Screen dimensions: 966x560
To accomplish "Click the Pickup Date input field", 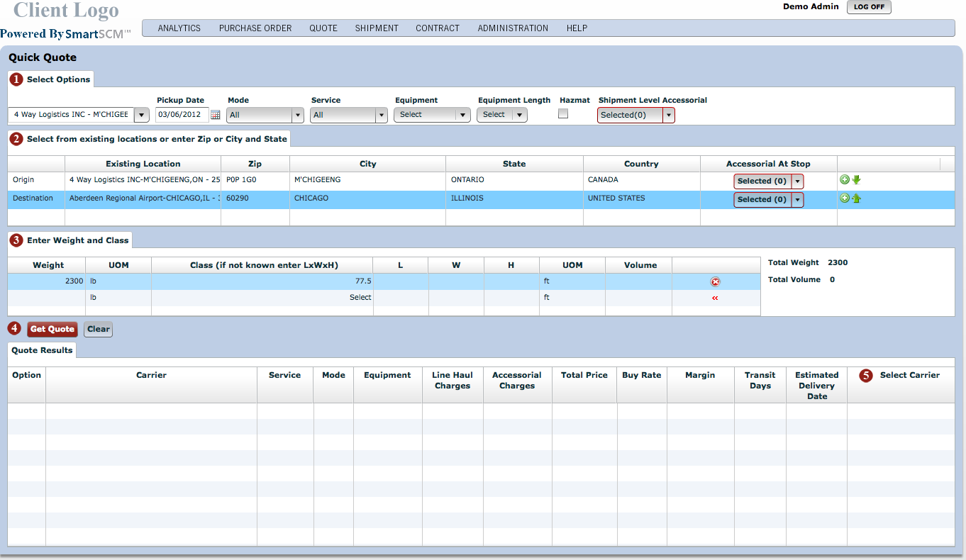I will click(x=182, y=115).
